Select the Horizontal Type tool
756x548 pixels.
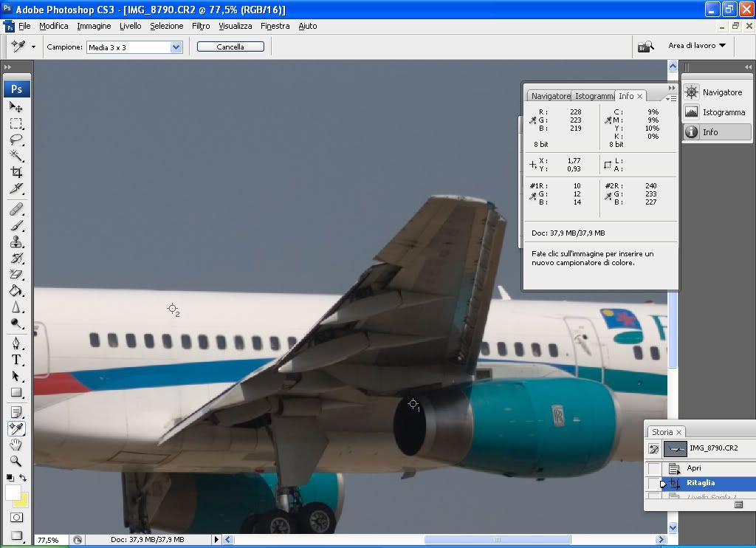coord(16,360)
